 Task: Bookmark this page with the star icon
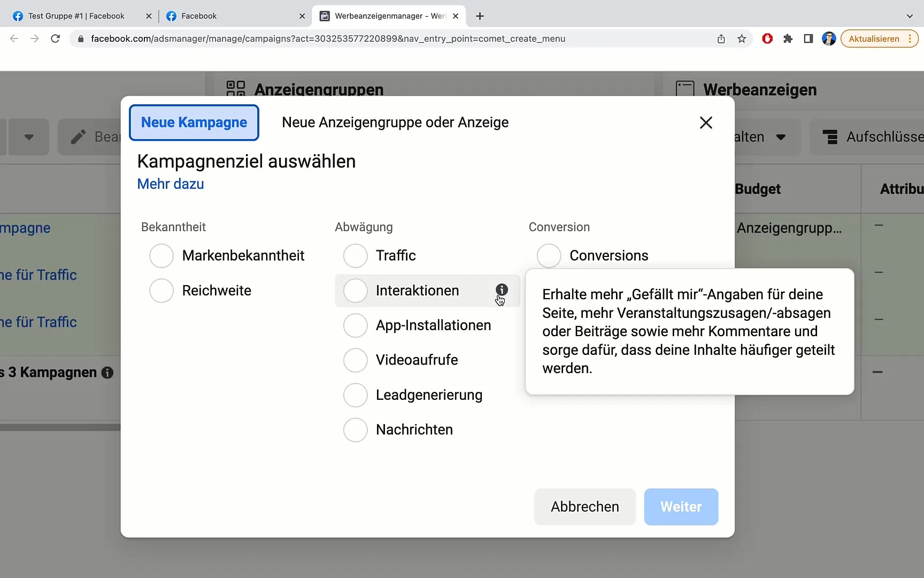click(x=742, y=39)
